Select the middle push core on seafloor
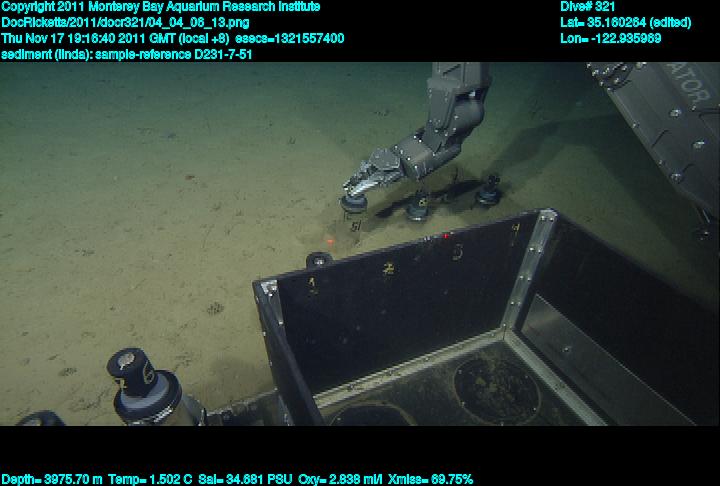720x486 pixels. [417, 207]
